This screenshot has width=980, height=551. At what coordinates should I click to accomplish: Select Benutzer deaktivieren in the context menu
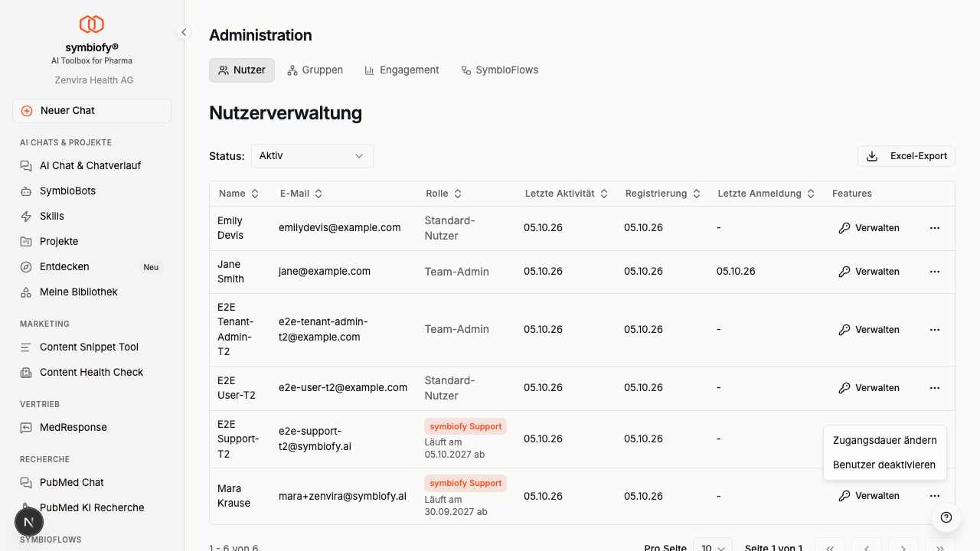click(885, 465)
